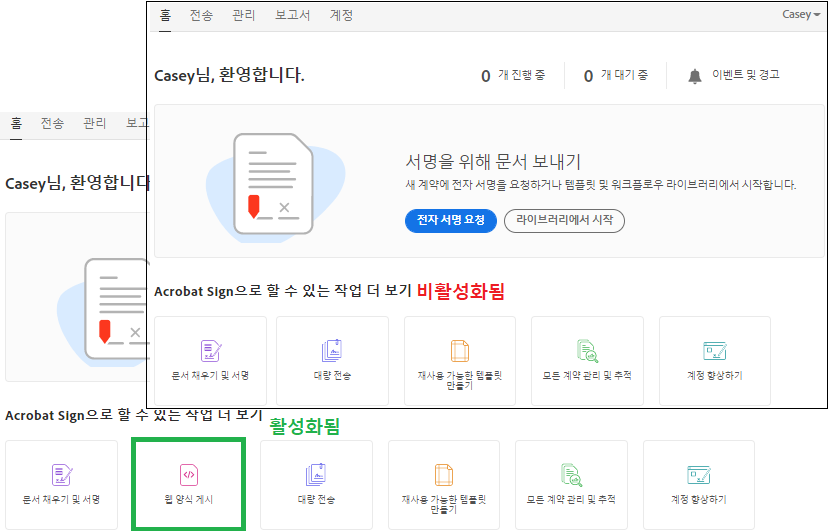Click back window 문서 채우기 및 서명 icon
Image resolution: width=830 pixels, height=531 pixels.
(61, 475)
